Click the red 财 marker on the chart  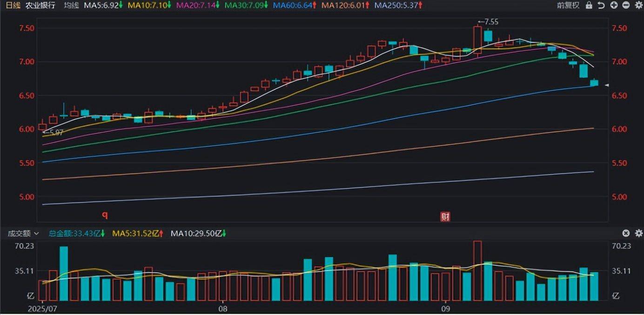tap(445, 216)
